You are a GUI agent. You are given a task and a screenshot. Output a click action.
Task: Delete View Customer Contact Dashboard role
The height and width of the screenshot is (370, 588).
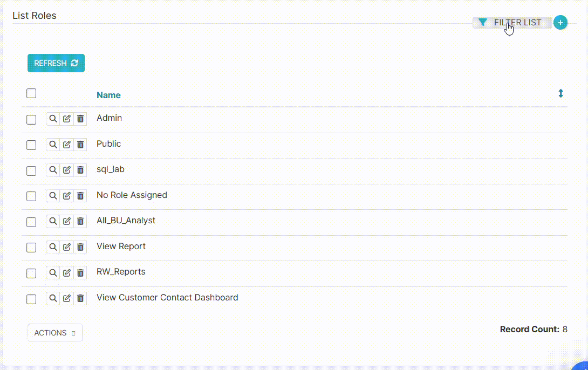click(80, 298)
